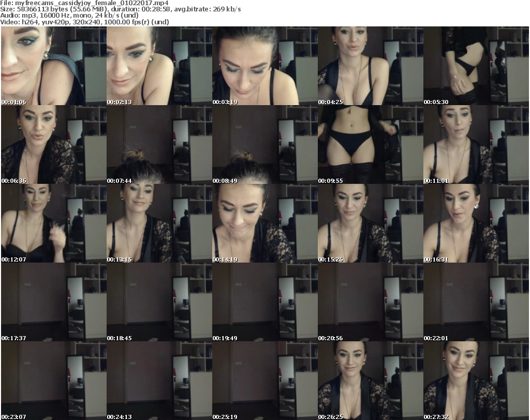Open the thumbnail at 00:07:44
This screenshot has height=420, width=530.
click(159, 144)
